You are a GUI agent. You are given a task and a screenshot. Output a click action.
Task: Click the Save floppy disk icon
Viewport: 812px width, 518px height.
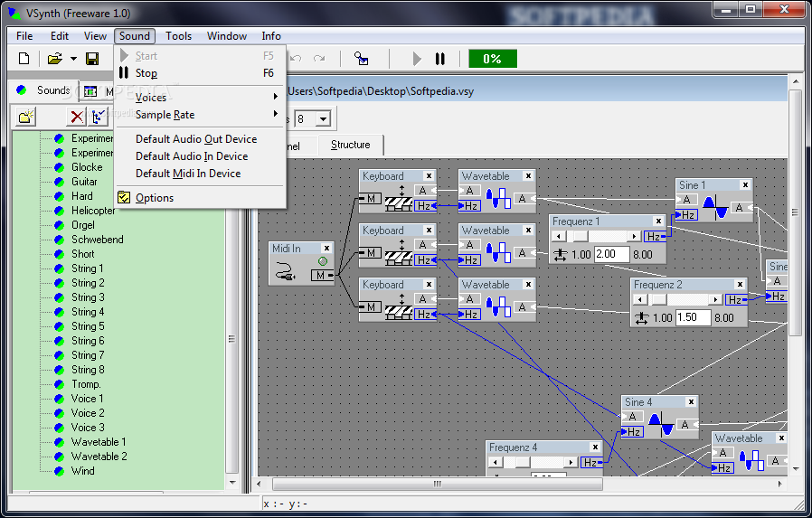click(x=92, y=59)
